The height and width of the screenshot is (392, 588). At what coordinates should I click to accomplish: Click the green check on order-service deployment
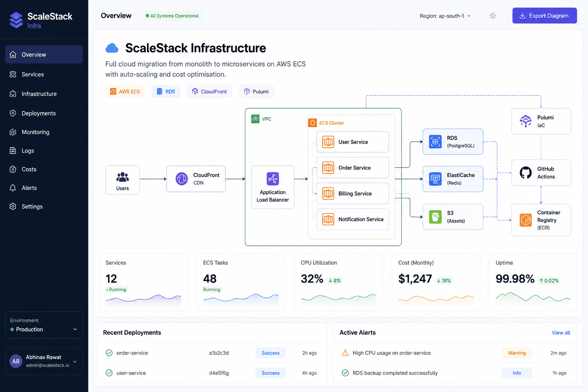point(109,353)
